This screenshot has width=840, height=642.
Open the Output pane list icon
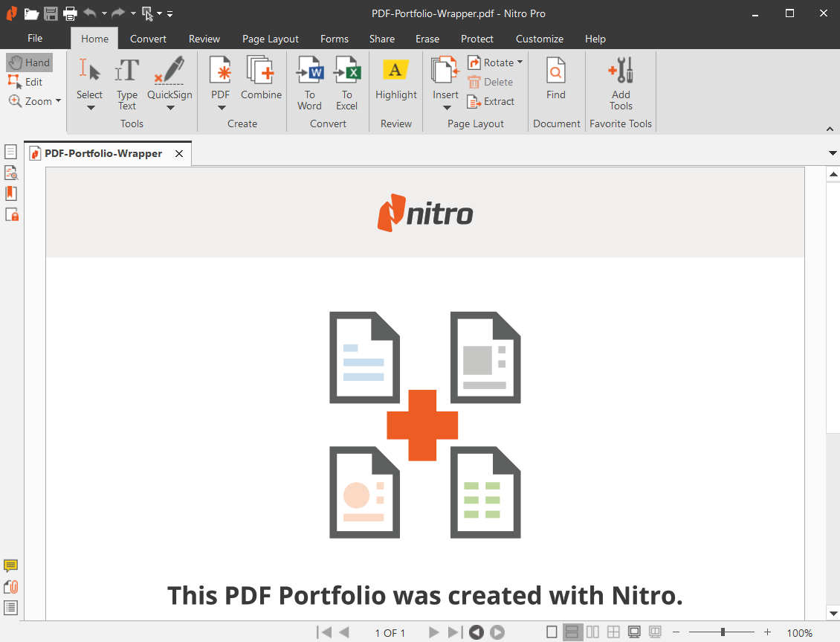coord(10,608)
